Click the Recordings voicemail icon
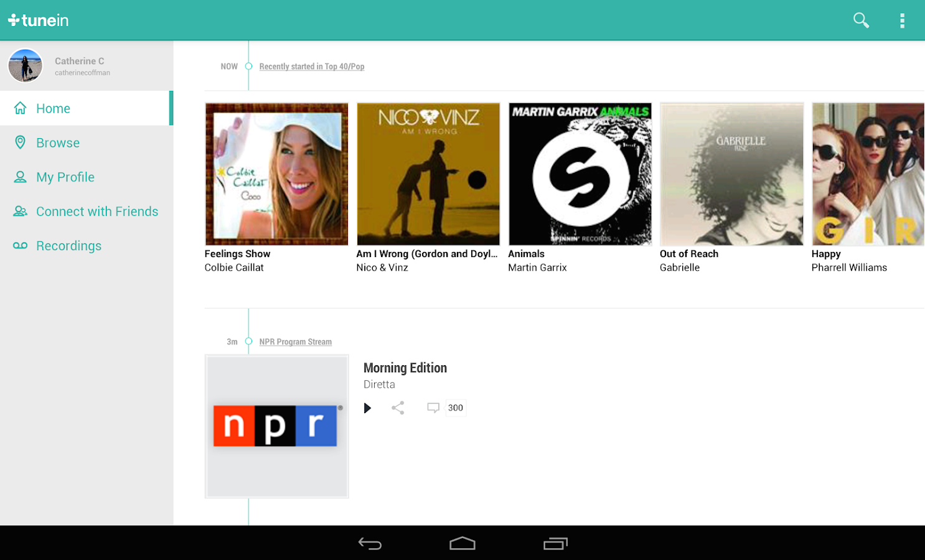 (21, 246)
